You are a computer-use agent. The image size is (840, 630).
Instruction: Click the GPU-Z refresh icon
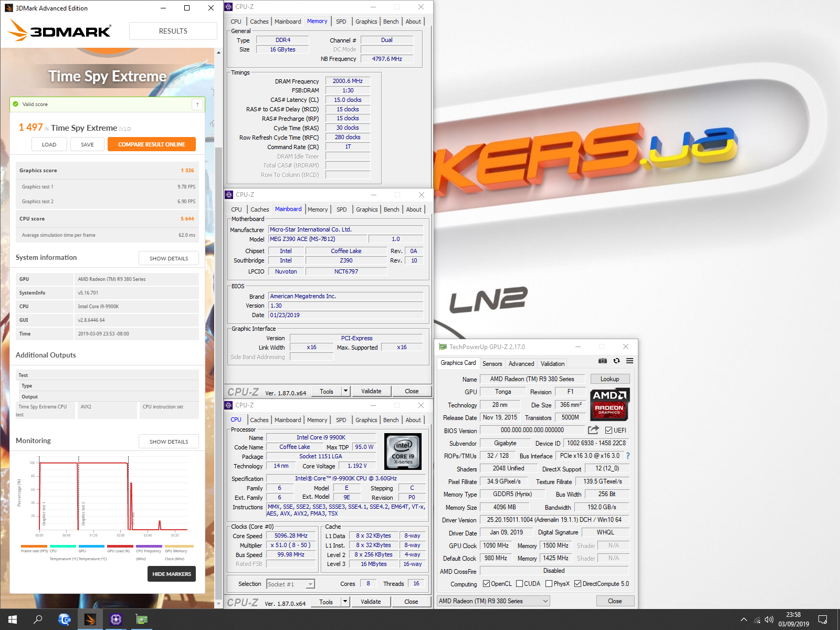pyautogui.click(x=616, y=361)
